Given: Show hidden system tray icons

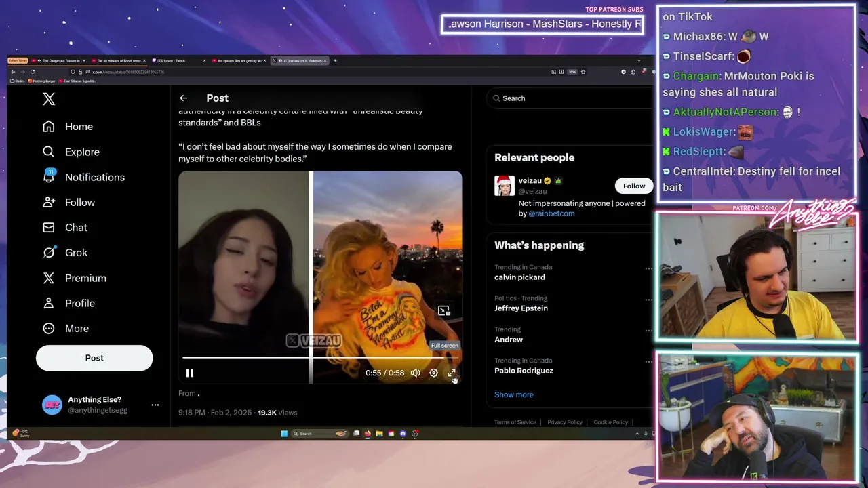Looking at the screenshot, I should click(637, 434).
